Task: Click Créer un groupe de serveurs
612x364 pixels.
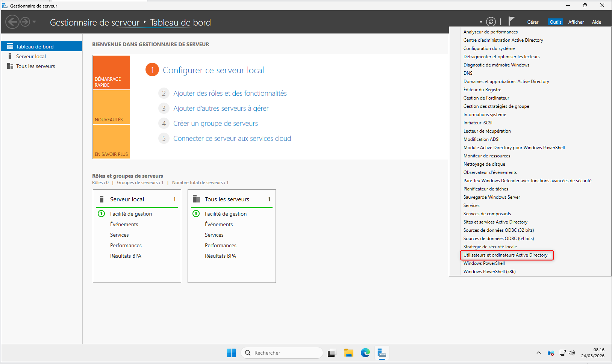Action: (x=215, y=124)
